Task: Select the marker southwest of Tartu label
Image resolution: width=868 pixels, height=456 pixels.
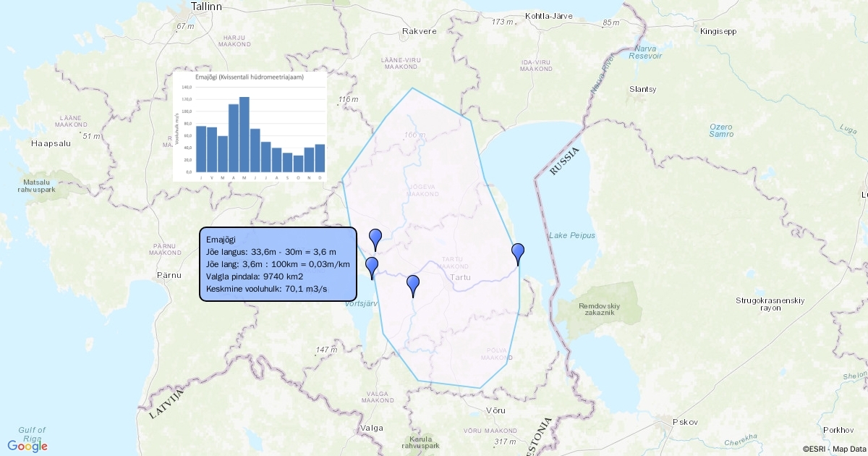Action: pyautogui.click(x=413, y=285)
